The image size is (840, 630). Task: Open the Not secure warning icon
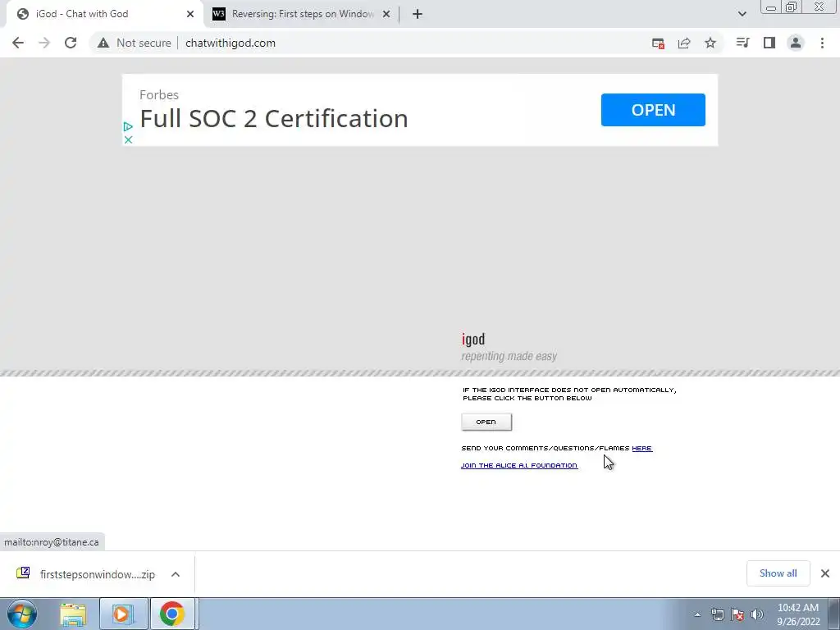pyautogui.click(x=103, y=43)
